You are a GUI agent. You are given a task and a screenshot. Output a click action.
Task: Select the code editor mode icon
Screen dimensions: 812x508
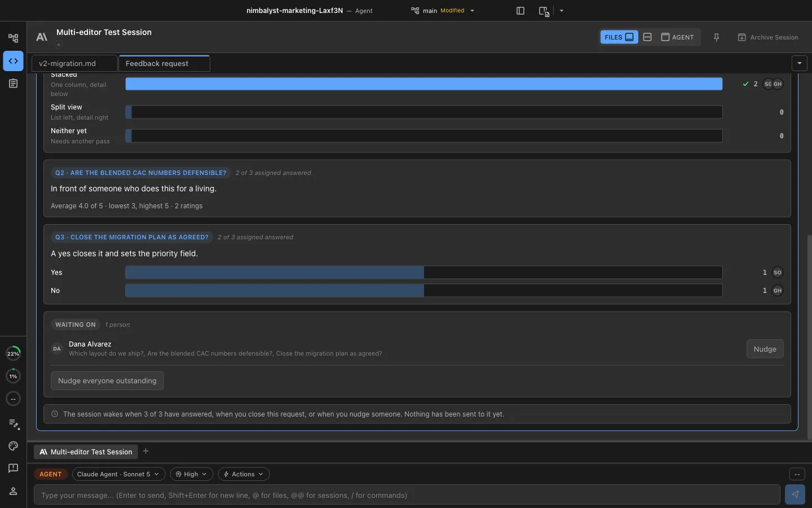click(13, 61)
